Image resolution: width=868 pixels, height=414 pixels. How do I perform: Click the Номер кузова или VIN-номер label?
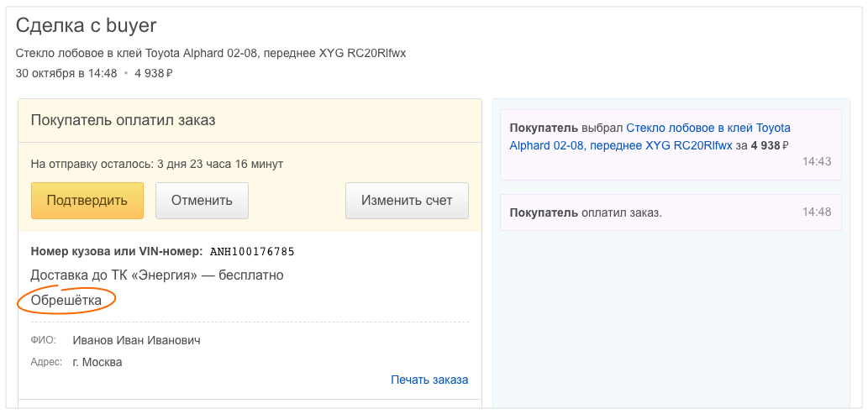pos(117,252)
